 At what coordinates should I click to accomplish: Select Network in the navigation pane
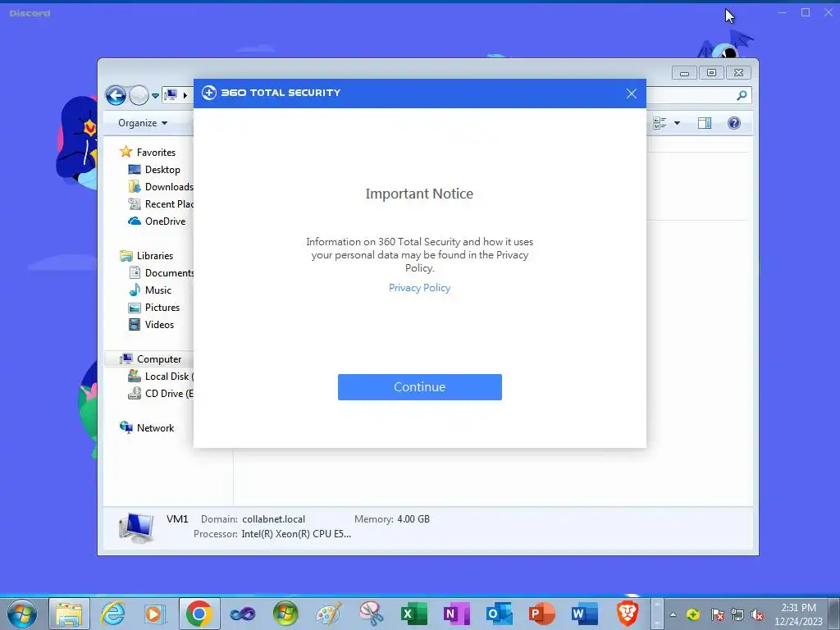(x=147, y=427)
